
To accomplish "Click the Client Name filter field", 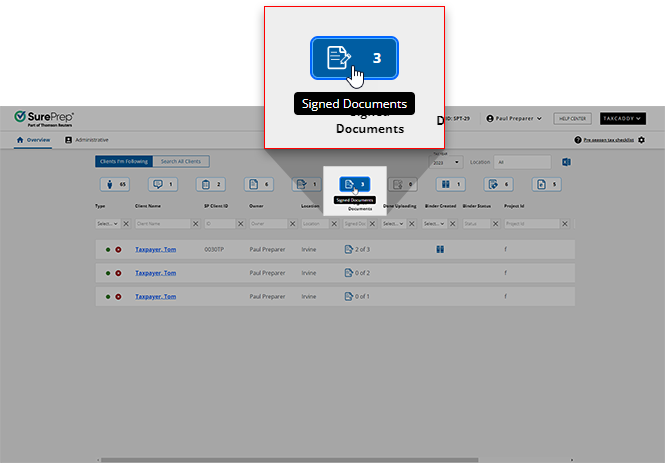I will coord(163,224).
